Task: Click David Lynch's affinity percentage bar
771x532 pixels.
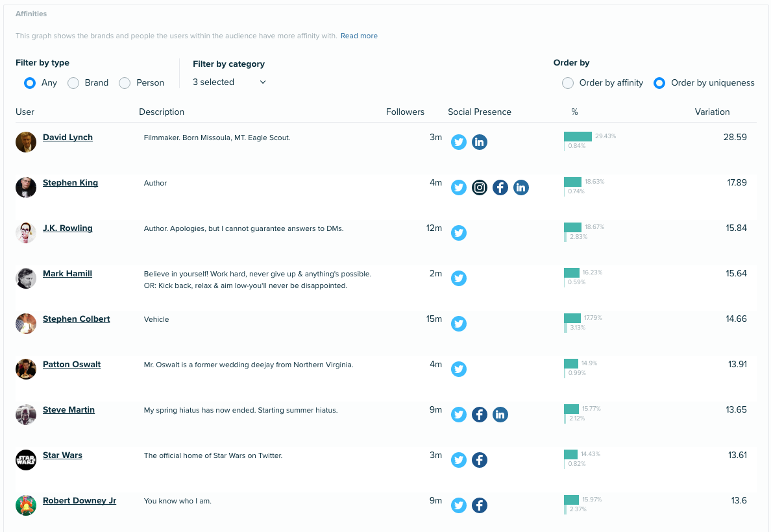Action: coord(578,136)
